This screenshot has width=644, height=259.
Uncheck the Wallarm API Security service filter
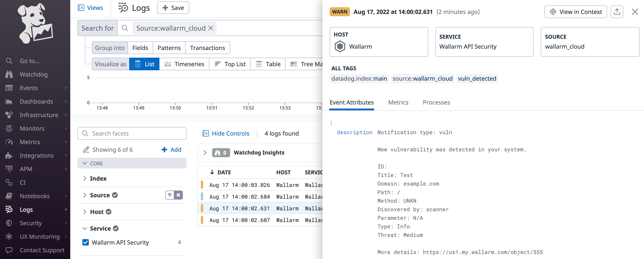click(x=86, y=242)
